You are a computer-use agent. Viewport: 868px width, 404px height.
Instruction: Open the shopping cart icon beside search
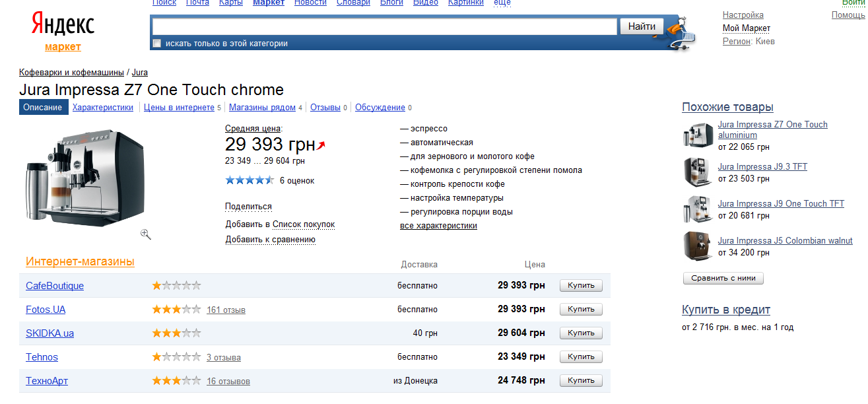(x=681, y=34)
